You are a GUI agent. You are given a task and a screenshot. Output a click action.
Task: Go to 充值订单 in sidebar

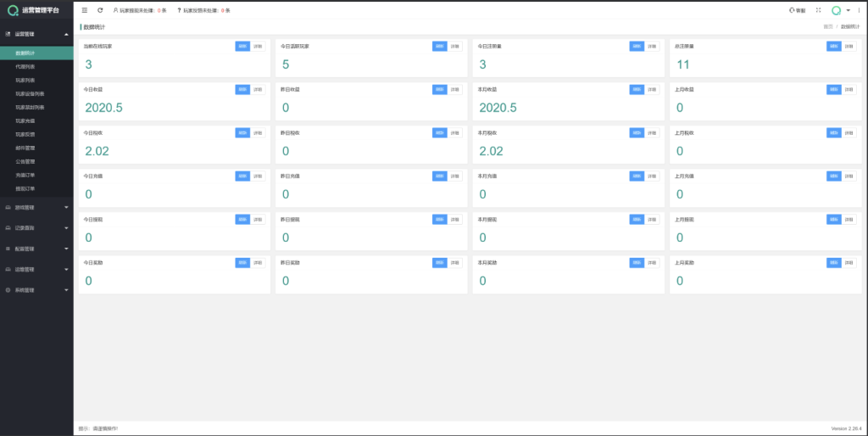tap(25, 175)
